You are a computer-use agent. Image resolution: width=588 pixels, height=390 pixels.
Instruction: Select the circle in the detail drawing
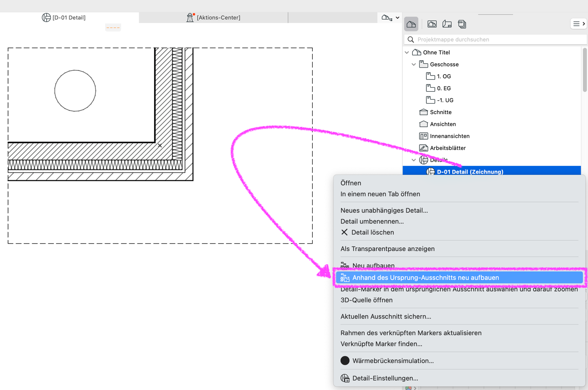[x=75, y=91]
